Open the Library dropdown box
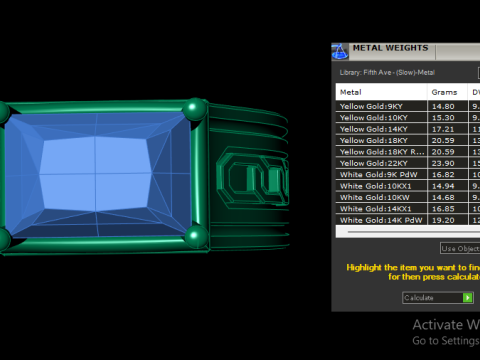 (479, 73)
